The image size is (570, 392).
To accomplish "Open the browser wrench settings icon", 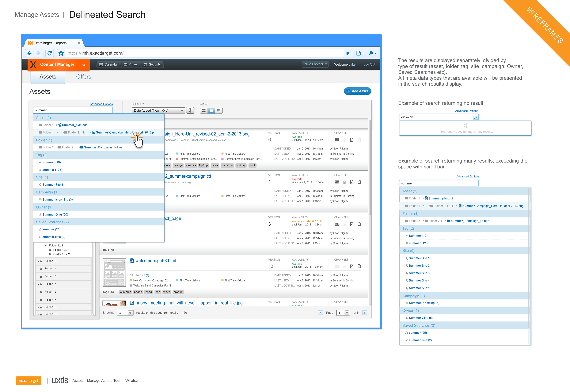I will (372, 53).
